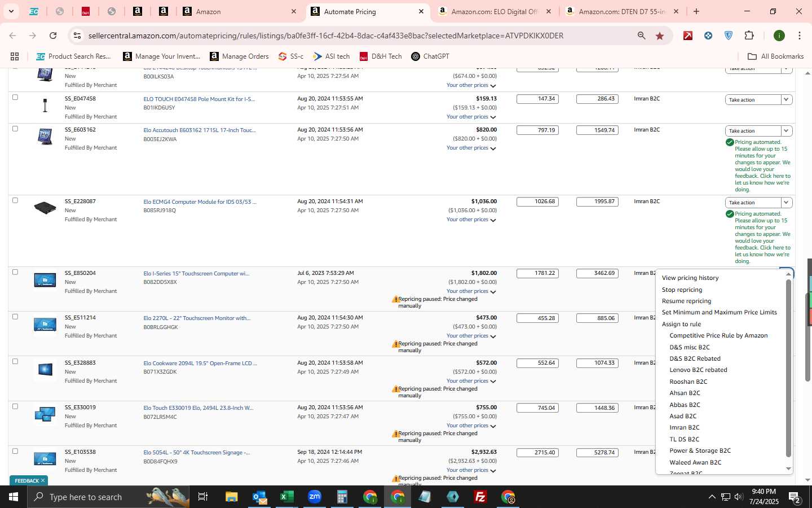Click the SS_E228087 computer module thumbnail

[x=45, y=208]
